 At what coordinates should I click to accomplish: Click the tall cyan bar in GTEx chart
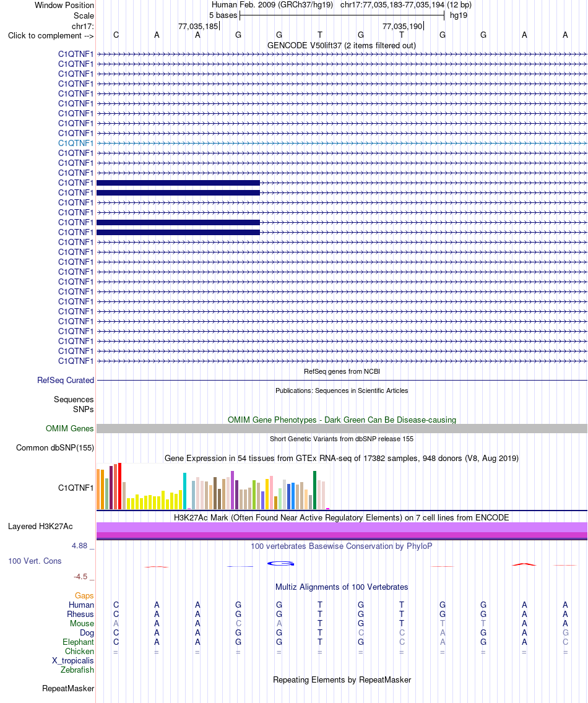tap(184, 491)
